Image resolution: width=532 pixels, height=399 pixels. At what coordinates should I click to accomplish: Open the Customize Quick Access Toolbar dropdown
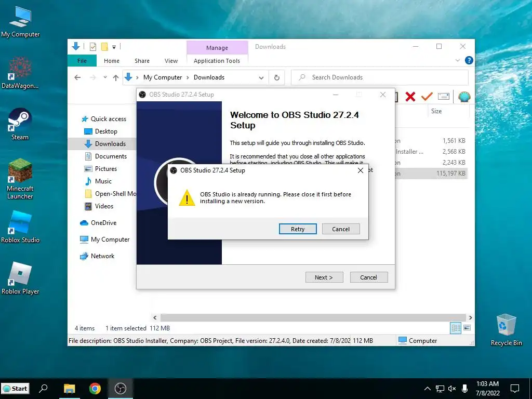tap(114, 47)
